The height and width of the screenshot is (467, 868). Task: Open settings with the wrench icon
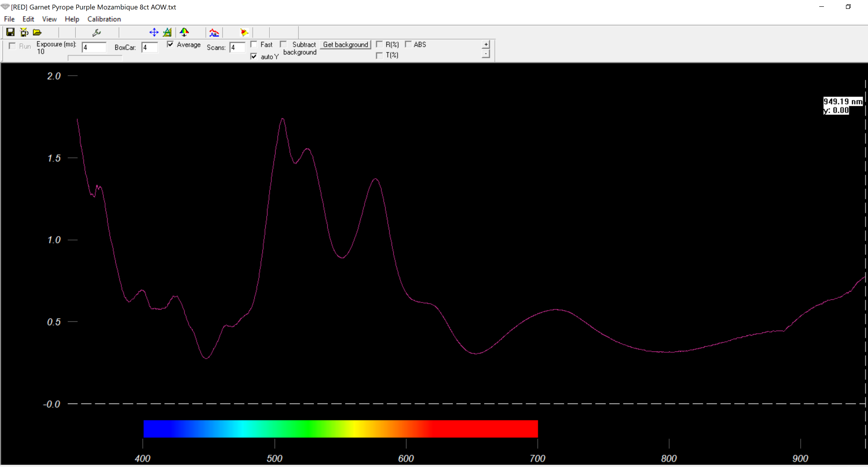pos(97,32)
